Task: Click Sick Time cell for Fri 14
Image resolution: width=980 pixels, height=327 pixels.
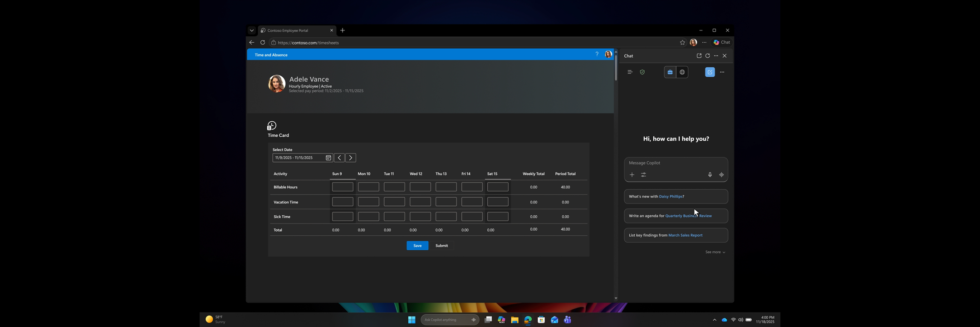Action: pyautogui.click(x=472, y=217)
